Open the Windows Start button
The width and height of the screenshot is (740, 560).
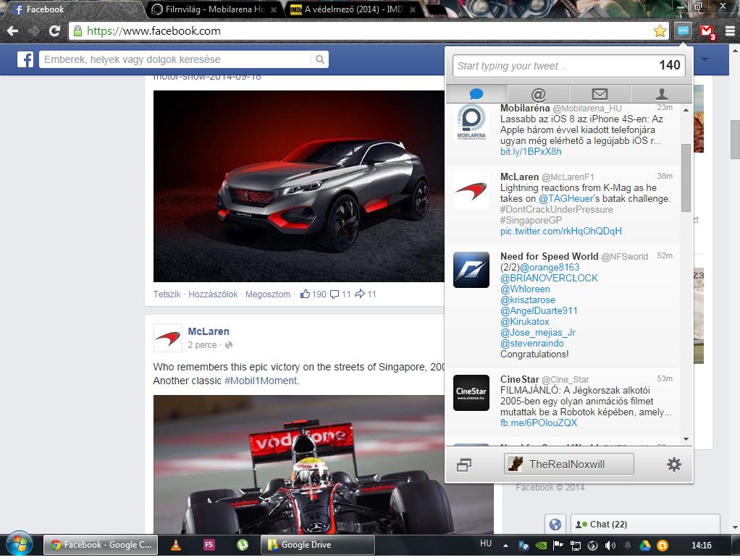(20, 545)
